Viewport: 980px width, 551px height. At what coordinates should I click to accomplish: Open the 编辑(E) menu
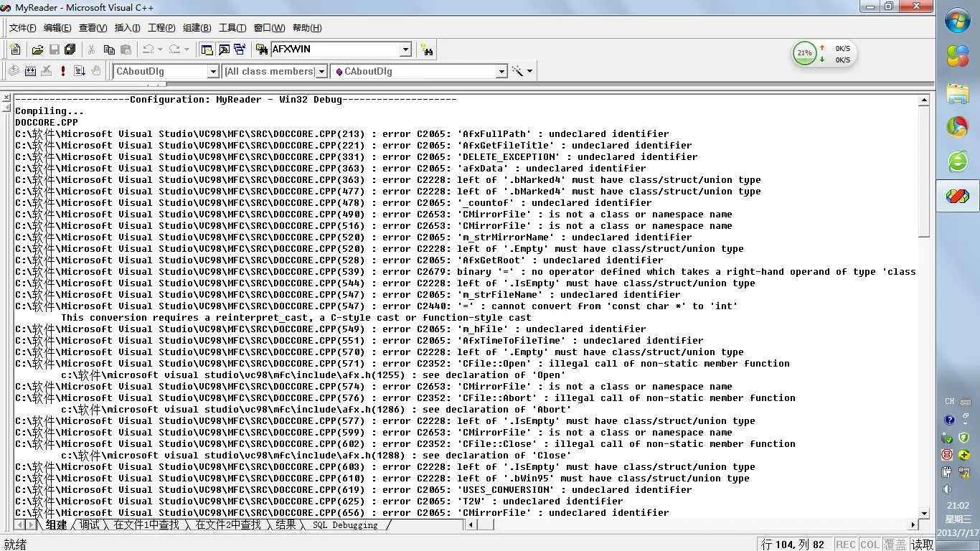(57, 28)
